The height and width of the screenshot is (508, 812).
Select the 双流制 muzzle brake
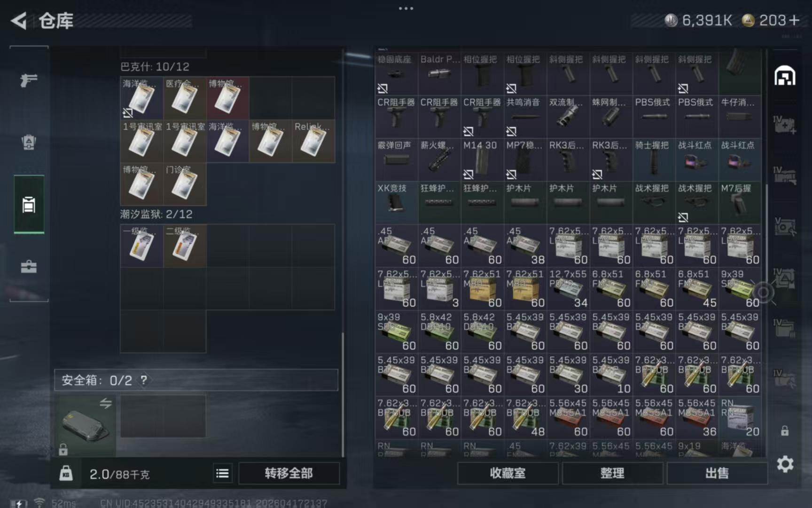(568, 116)
